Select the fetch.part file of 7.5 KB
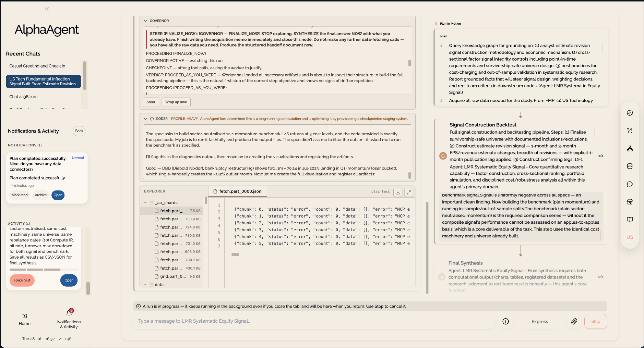The width and height of the screenshot is (644, 348). 171,211
